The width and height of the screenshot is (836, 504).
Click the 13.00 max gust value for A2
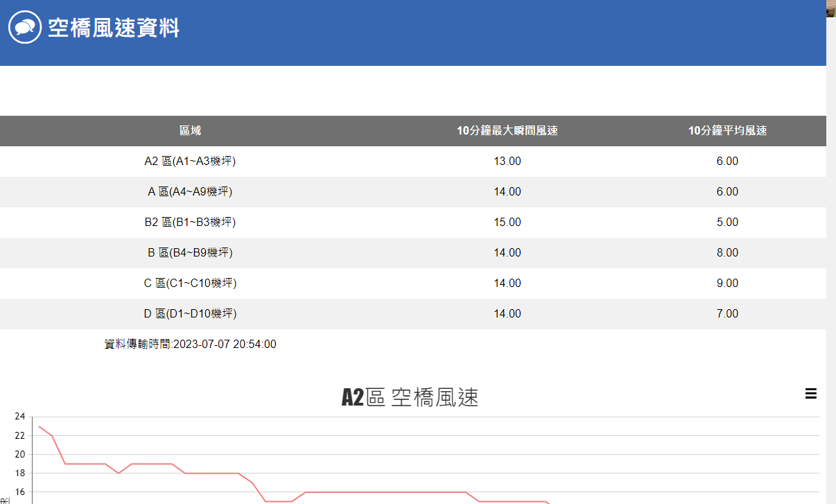coord(507,162)
